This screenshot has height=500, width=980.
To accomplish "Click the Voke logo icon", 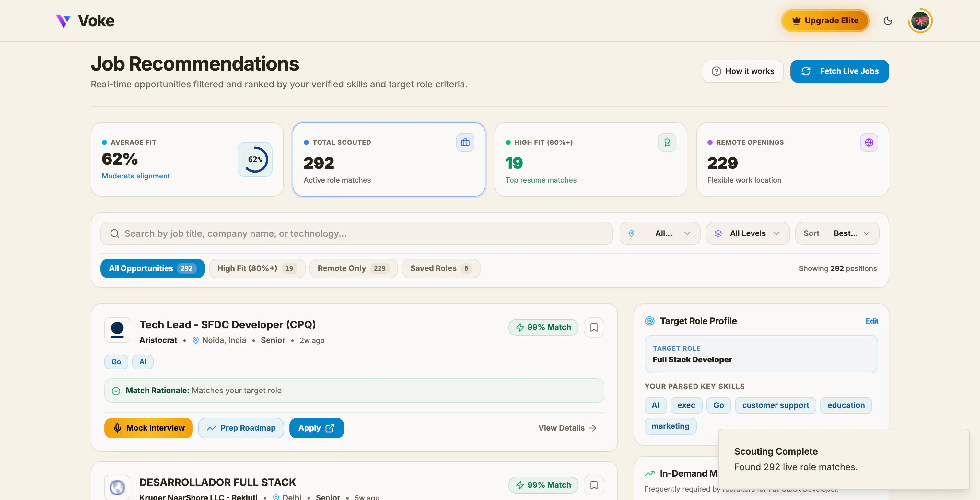I will pyautogui.click(x=63, y=20).
